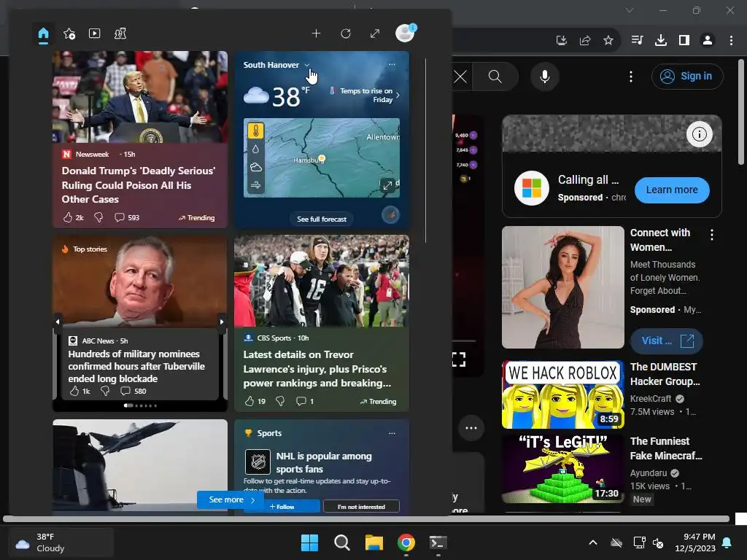Image resolution: width=747 pixels, height=560 pixels.
Task: Click I'm not interested on NHL card
Action: (x=361, y=507)
